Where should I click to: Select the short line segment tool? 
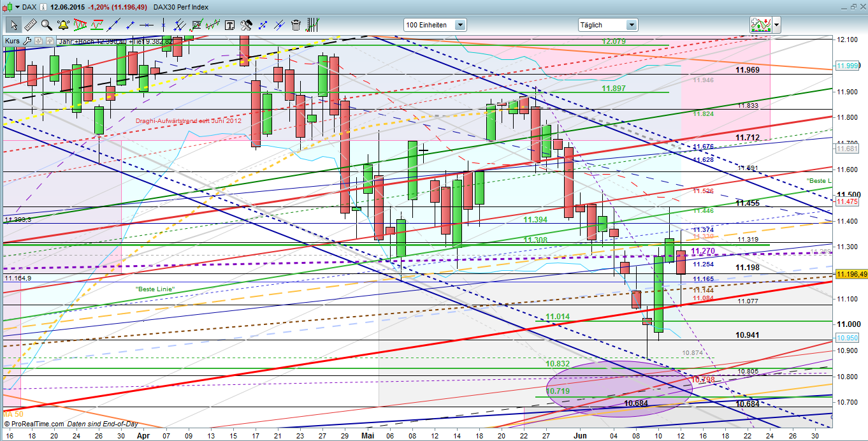(130, 25)
